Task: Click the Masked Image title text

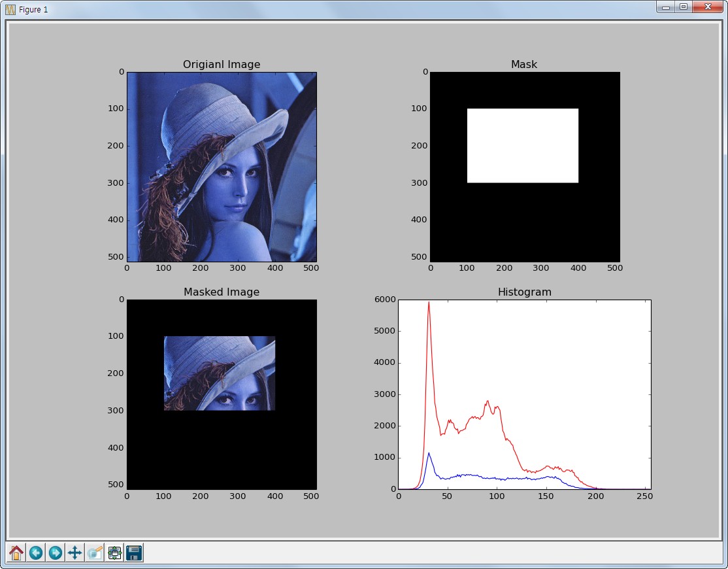Action: 222,292
